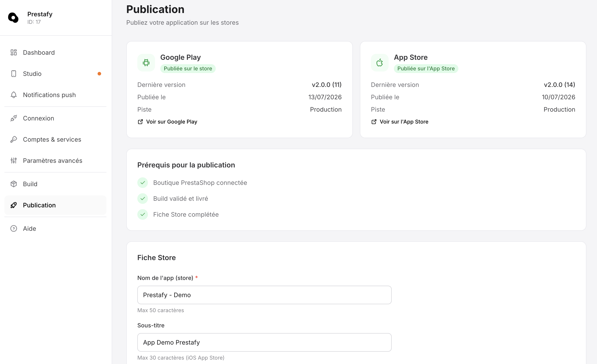
Task: Click the Publication page heading
Action: point(155,9)
